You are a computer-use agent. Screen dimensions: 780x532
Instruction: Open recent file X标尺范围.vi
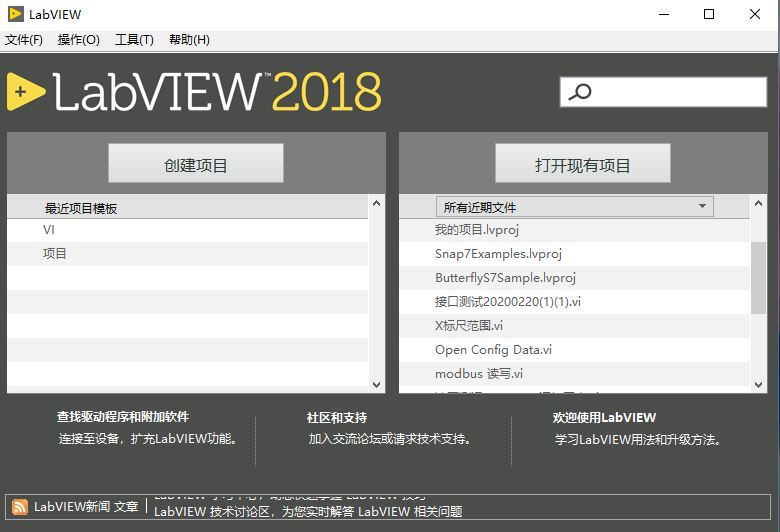click(x=575, y=326)
